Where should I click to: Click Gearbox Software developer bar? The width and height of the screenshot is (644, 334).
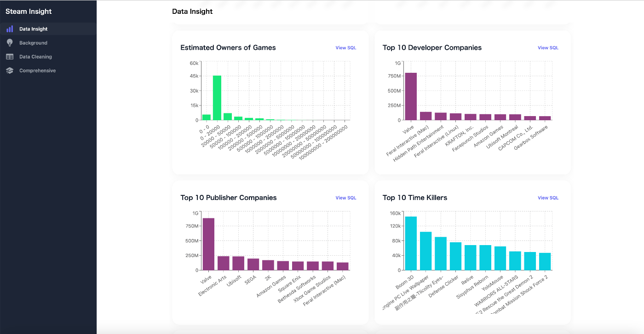click(545, 118)
